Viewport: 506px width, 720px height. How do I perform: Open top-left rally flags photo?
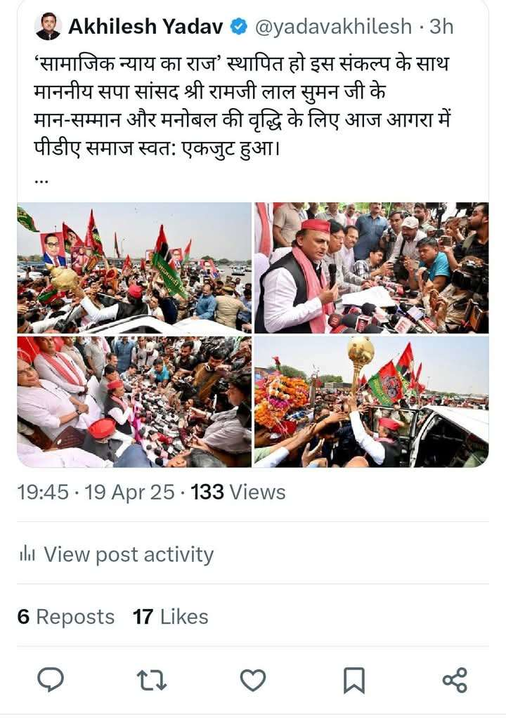[134, 268]
